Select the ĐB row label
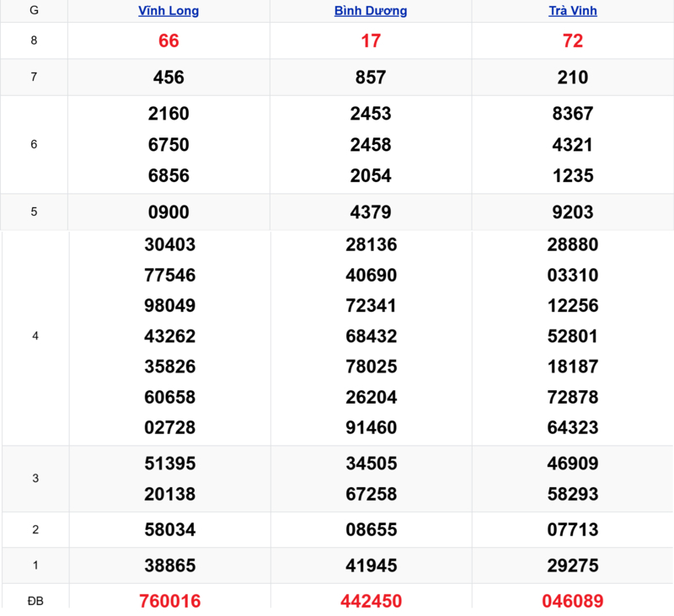 35,600
